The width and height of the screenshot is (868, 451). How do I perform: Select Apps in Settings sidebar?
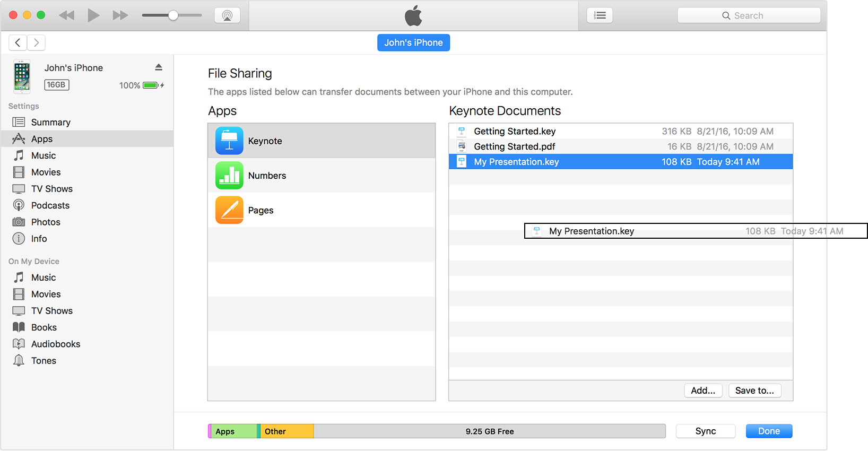point(87,138)
